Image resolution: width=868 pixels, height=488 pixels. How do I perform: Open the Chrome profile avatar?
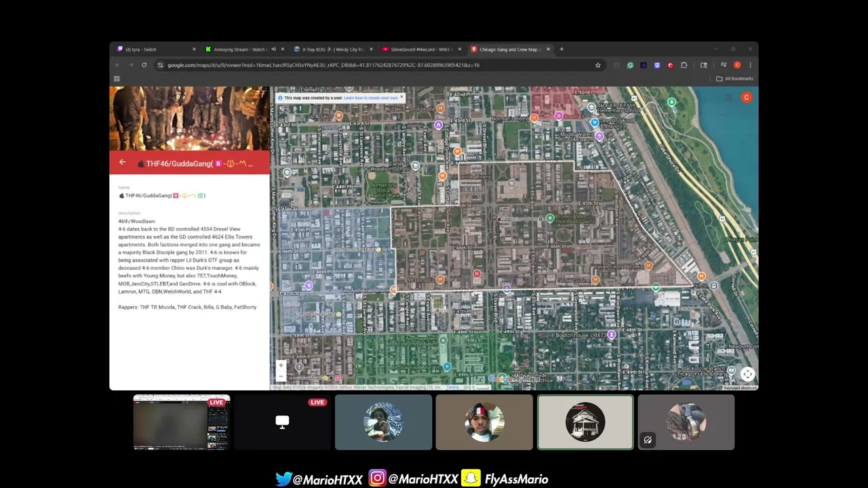737,65
